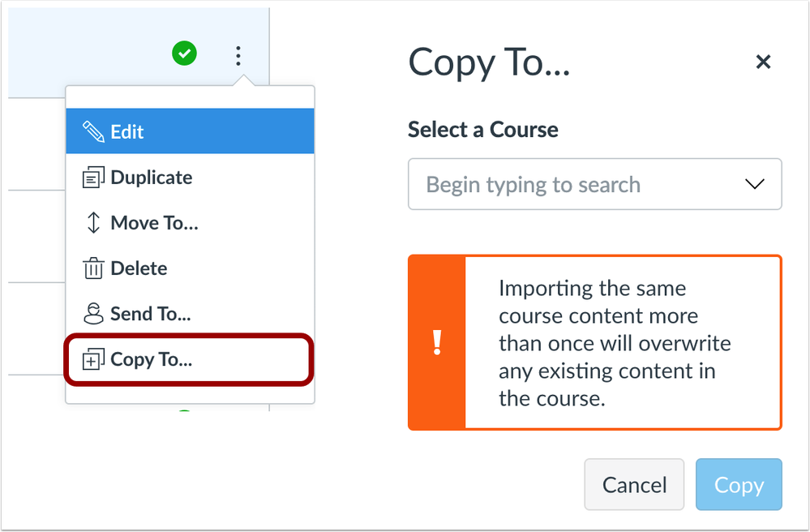Toggle the green published checkmark icon
The width and height of the screenshot is (810, 532).
(x=184, y=54)
